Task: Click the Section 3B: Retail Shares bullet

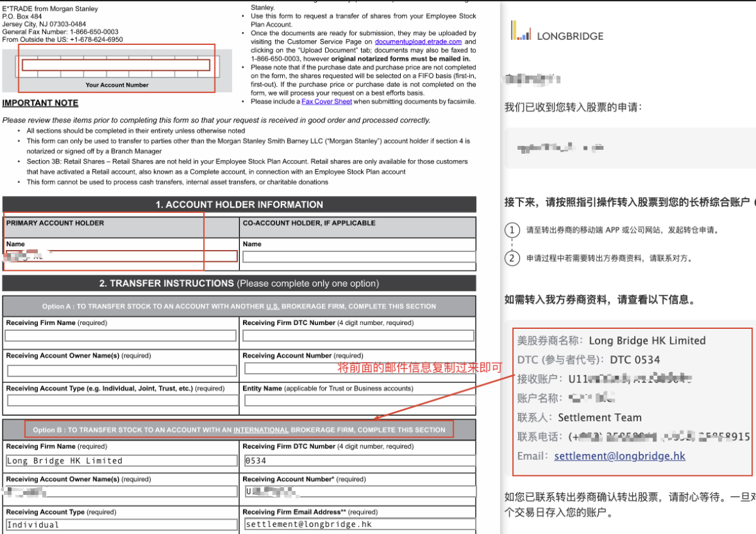Action: 247,167
